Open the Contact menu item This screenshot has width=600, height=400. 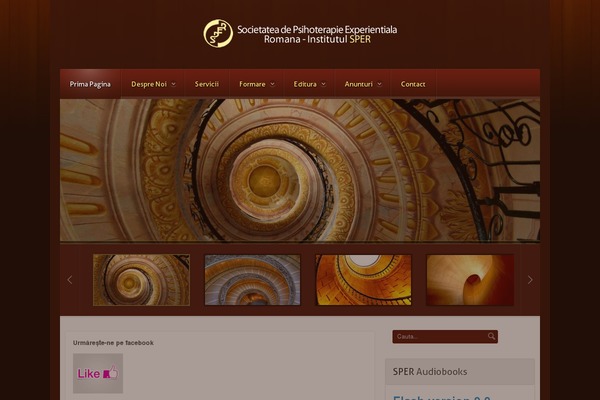coord(413,84)
